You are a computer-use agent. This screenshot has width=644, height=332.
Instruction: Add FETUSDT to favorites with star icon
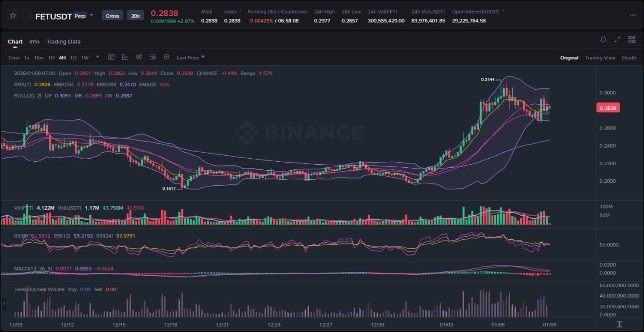(x=13, y=16)
